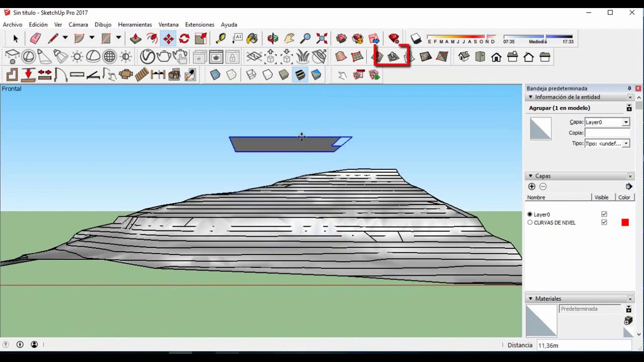644x362 pixels.
Task: Open the Dibujo menu
Action: pos(103,25)
